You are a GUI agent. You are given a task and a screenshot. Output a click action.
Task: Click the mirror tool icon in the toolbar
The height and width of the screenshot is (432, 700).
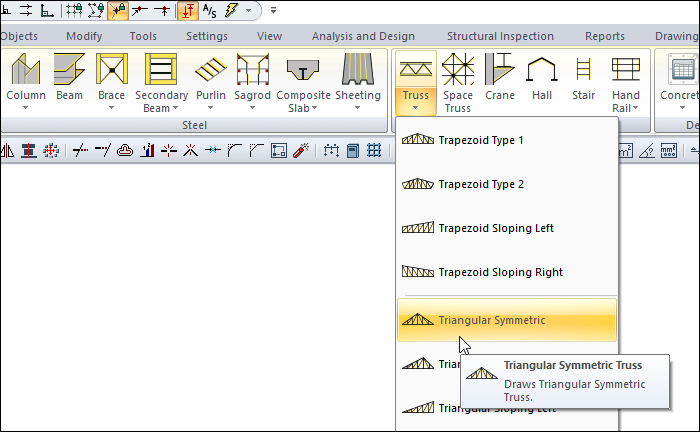7,151
